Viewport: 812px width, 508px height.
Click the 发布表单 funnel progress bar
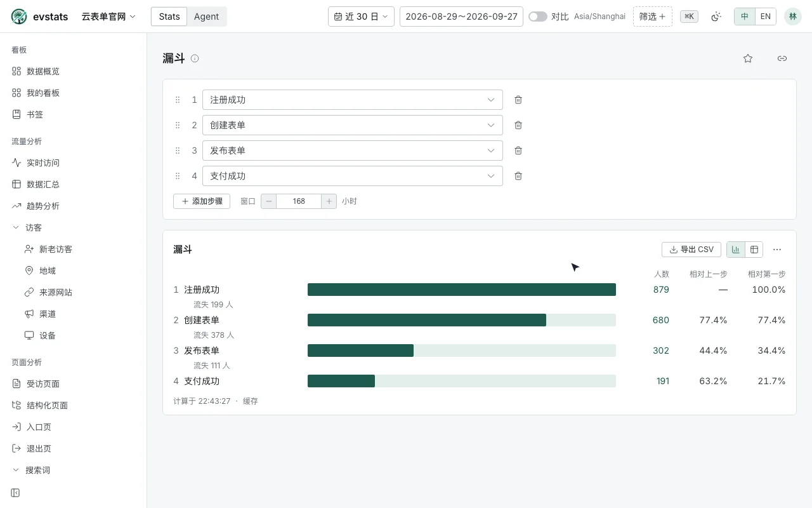coord(462,351)
